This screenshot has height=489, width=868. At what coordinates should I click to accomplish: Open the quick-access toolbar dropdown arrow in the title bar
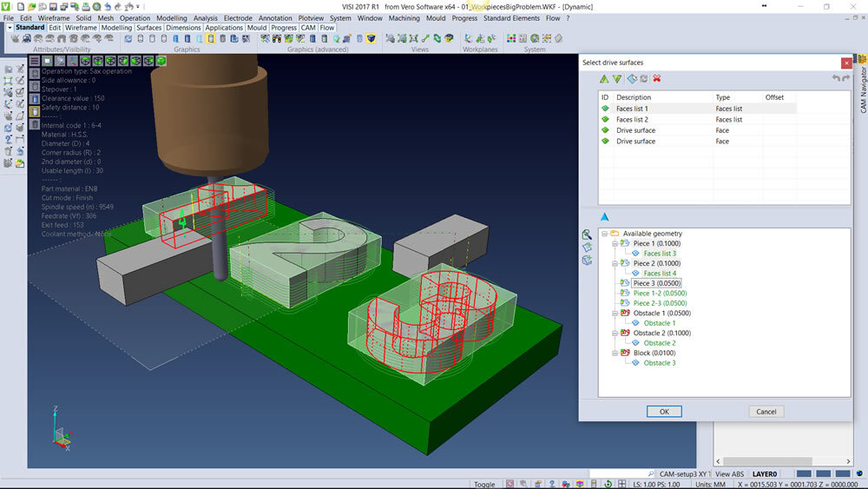138,7
